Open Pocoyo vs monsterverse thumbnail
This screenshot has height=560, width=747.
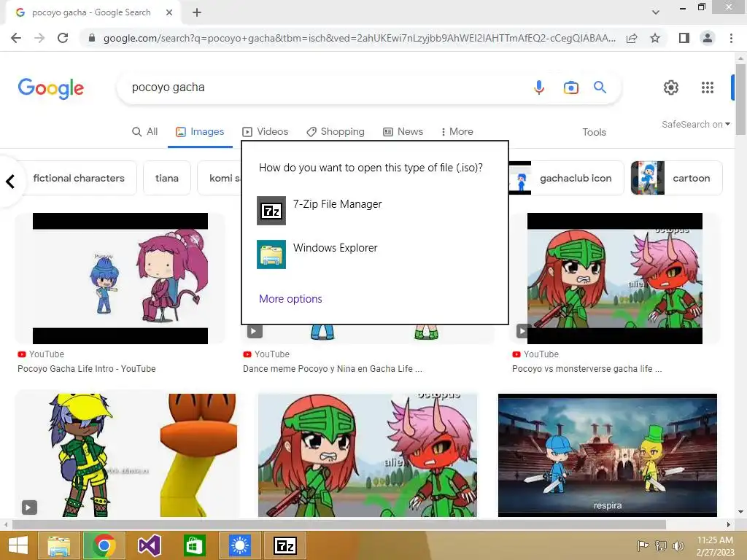point(614,279)
